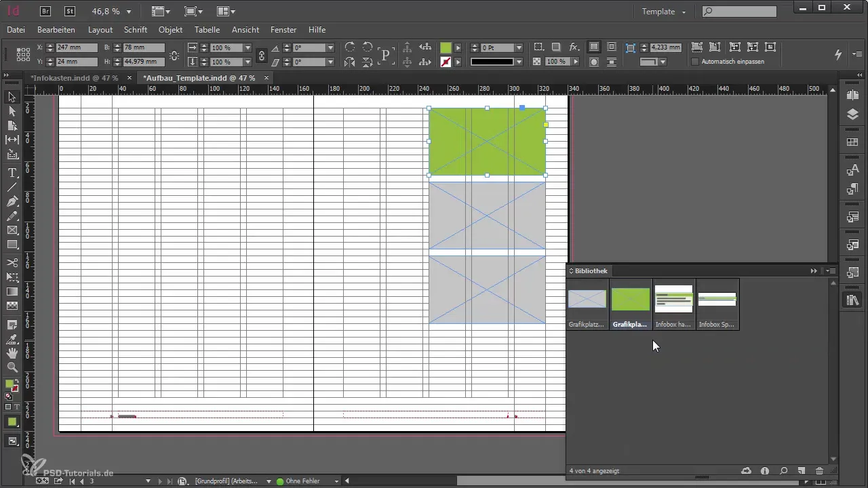Screen dimensions: 868x488
Task: Switch to Infokasten.indd document tab
Action: 74,78
